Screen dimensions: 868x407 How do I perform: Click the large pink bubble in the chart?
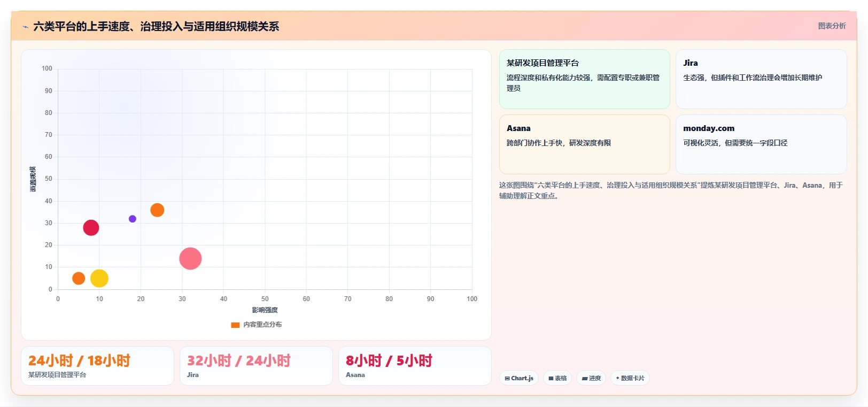190,259
